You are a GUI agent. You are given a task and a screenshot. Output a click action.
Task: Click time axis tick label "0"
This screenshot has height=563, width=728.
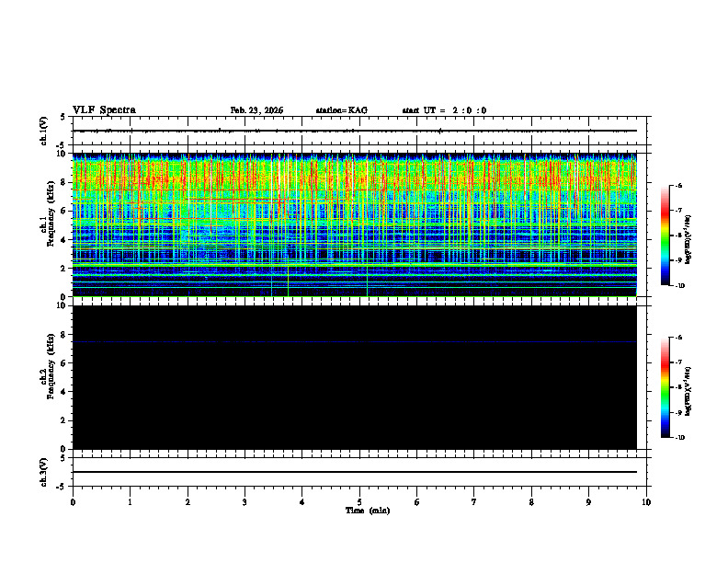click(x=73, y=502)
